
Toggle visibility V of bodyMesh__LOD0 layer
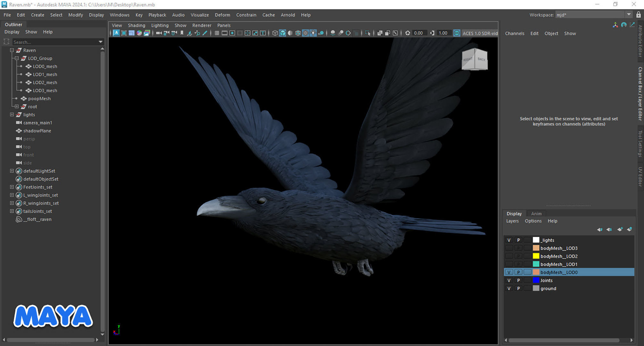click(x=509, y=272)
